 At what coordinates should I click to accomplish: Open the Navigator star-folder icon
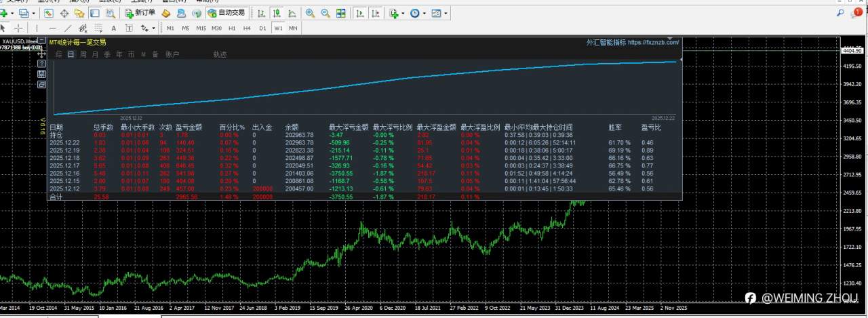(x=79, y=13)
